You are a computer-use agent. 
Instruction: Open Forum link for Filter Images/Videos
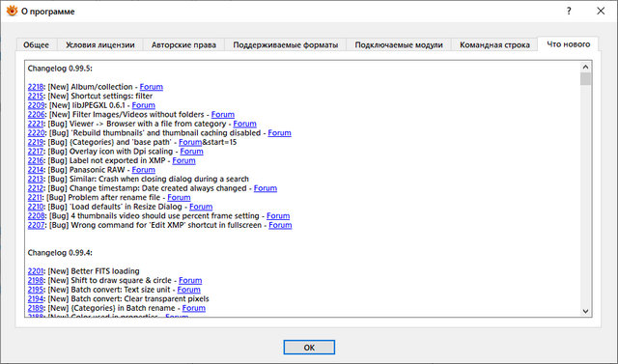tap(223, 114)
